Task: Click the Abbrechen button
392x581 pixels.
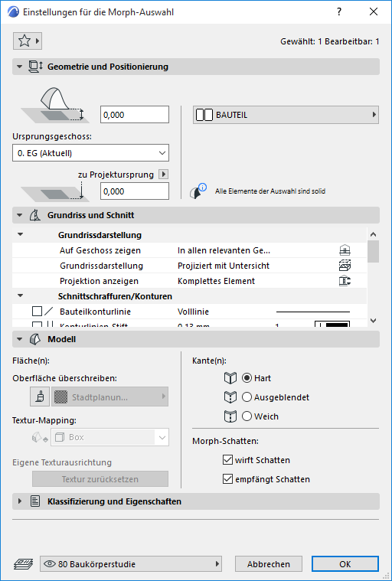Action: 269,564
